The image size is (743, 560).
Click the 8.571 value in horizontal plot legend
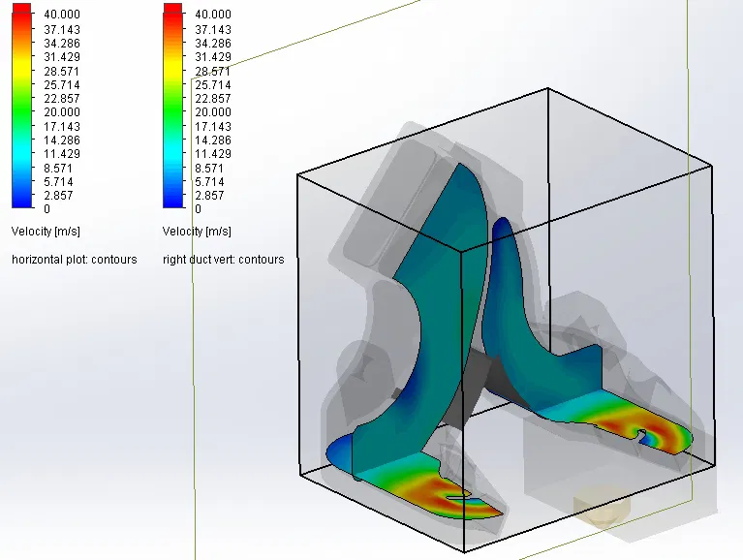[58, 169]
